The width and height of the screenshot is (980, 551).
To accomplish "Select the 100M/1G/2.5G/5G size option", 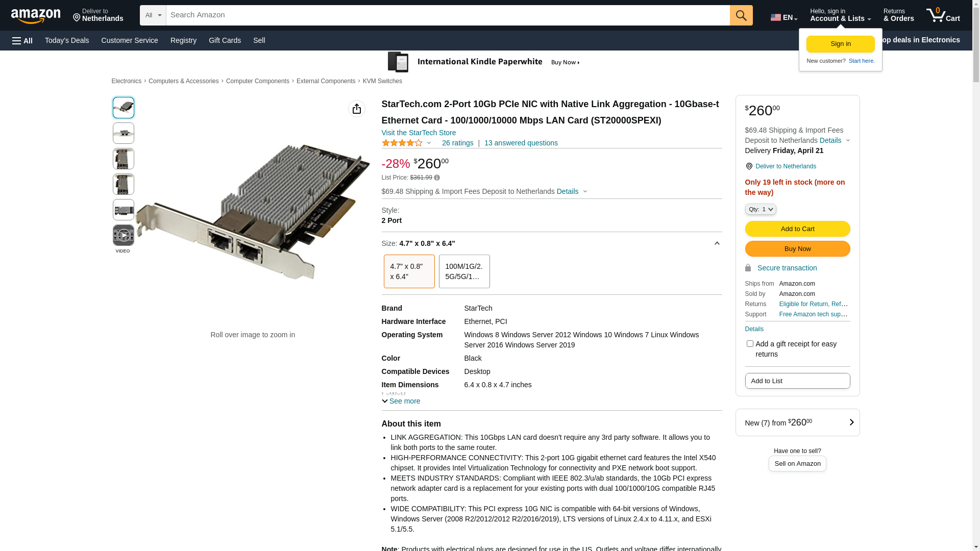I will tap(464, 271).
